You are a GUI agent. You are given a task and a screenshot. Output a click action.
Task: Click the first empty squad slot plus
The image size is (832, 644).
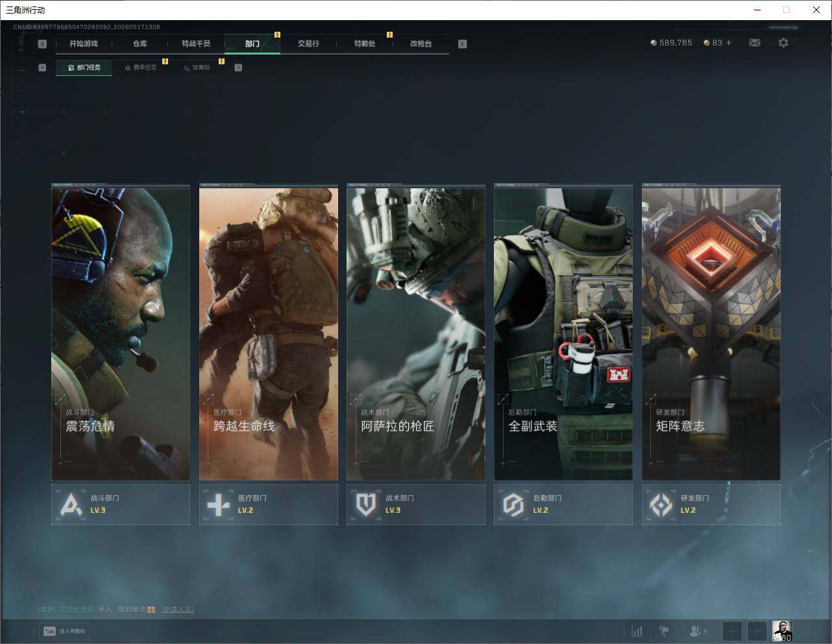coord(731,631)
